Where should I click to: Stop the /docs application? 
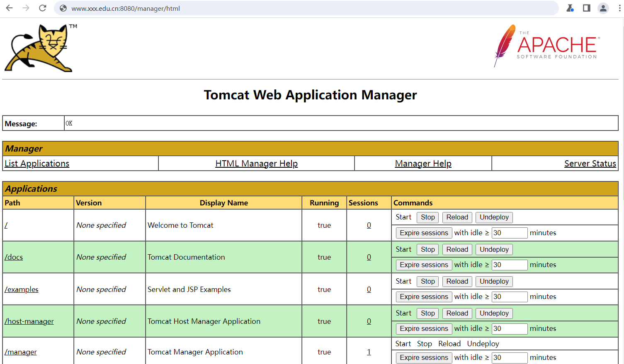click(x=427, y=249)
